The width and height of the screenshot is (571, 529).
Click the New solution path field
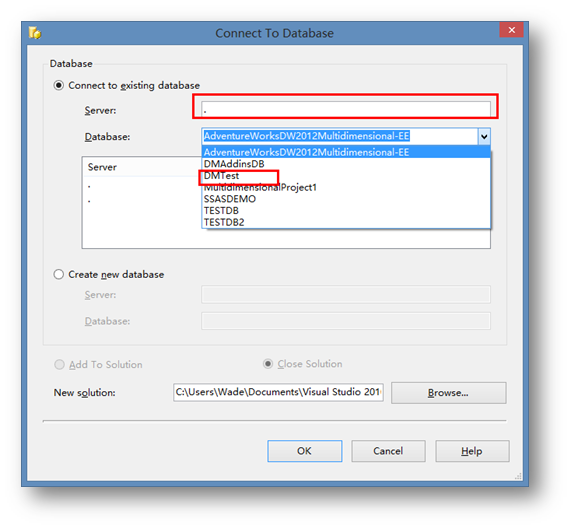(x=278, y=392)
